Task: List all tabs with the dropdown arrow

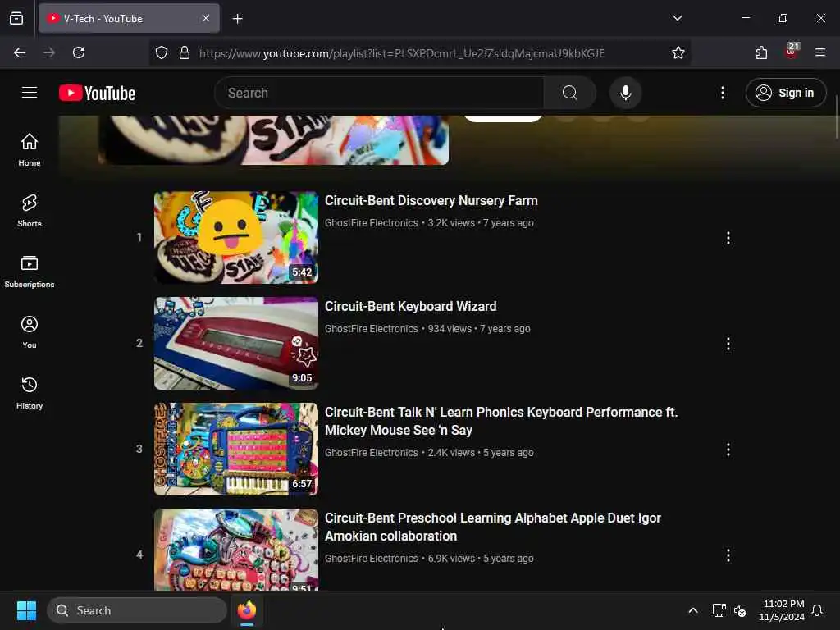Action: pos(677,18)
